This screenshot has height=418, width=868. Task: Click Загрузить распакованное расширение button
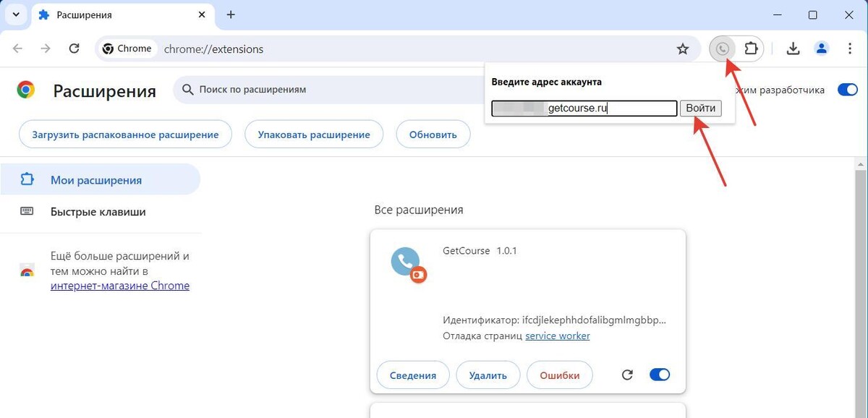point(125,135)
